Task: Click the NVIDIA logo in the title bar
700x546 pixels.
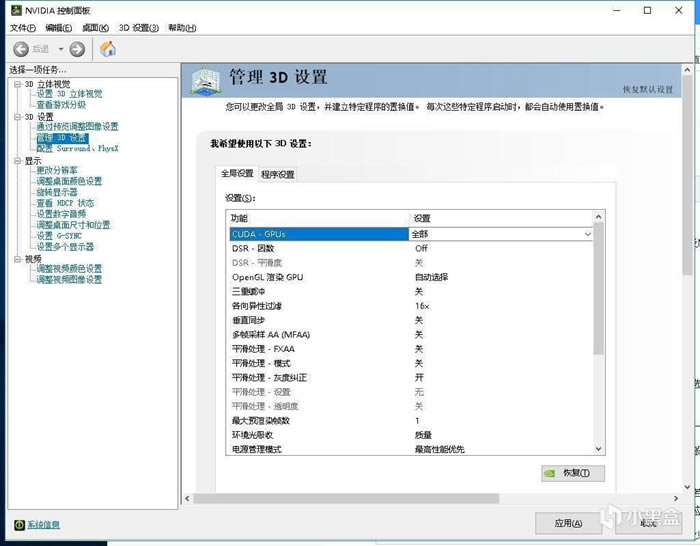Action: 17,10
